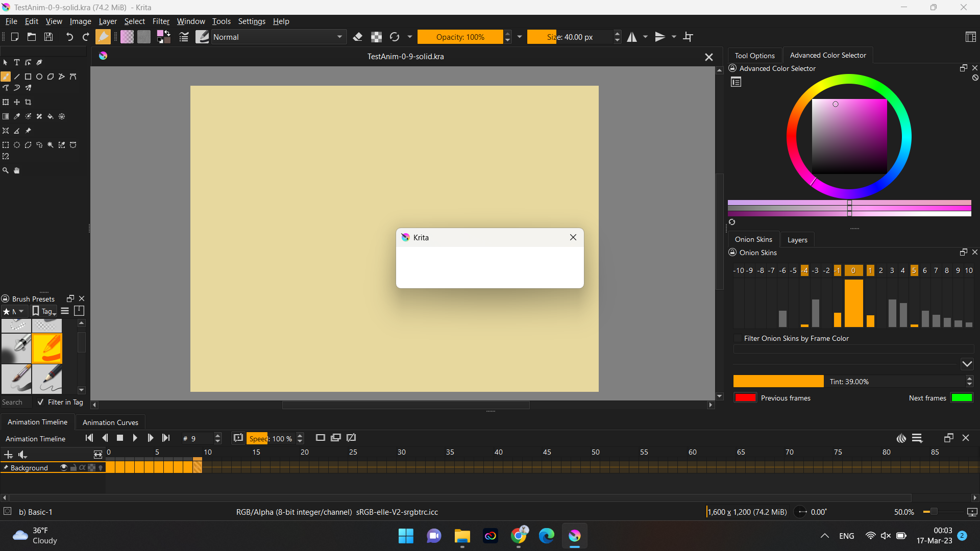Image resolution: width=980 pixels, height=551 pixels.
Task: Open File Explorer from the taskbar
Action: point(462,536)
